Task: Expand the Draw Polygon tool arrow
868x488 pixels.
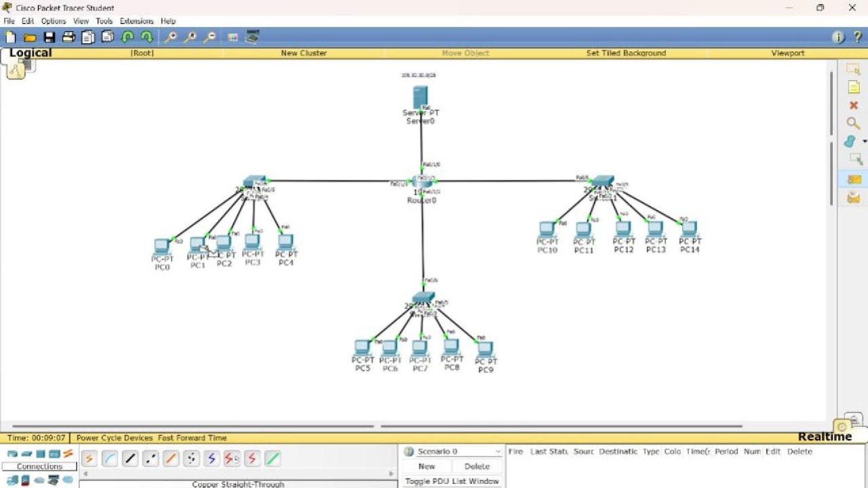Action: [864, 141]
